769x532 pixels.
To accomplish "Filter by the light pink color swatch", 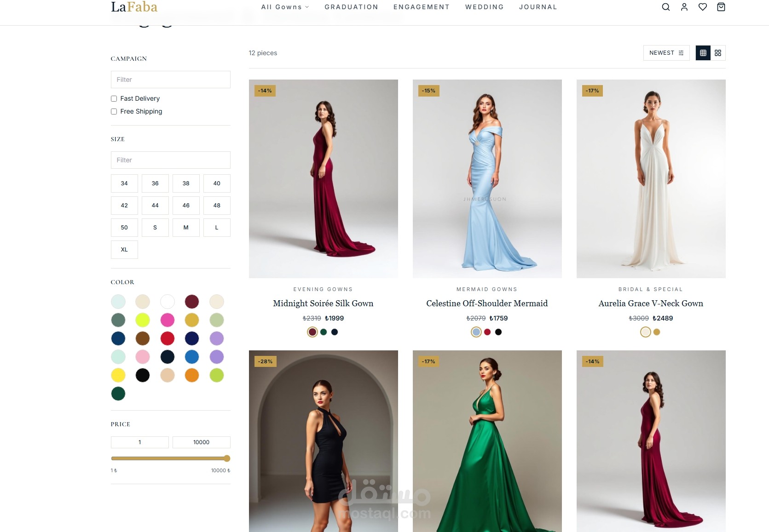I will pos(143,357).
